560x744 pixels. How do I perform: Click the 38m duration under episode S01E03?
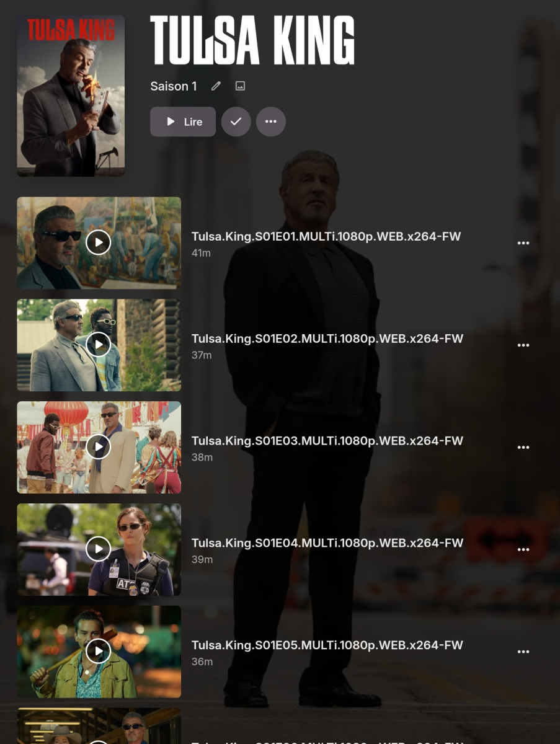tap(202, 457)
